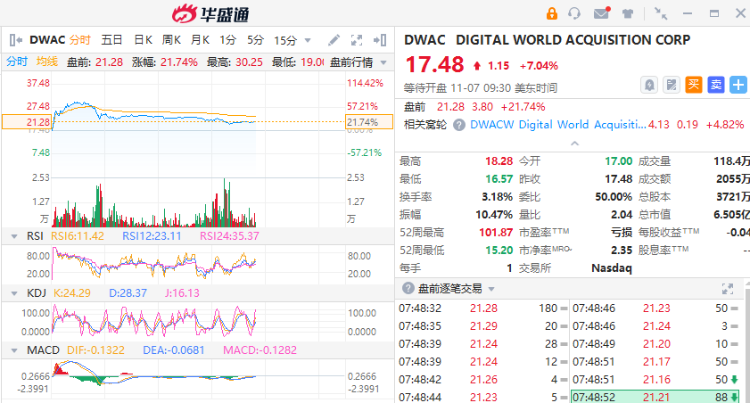750x403 pixels.
Task: Click the 换手率 value 3.18%
Action: tap(497, 197)
